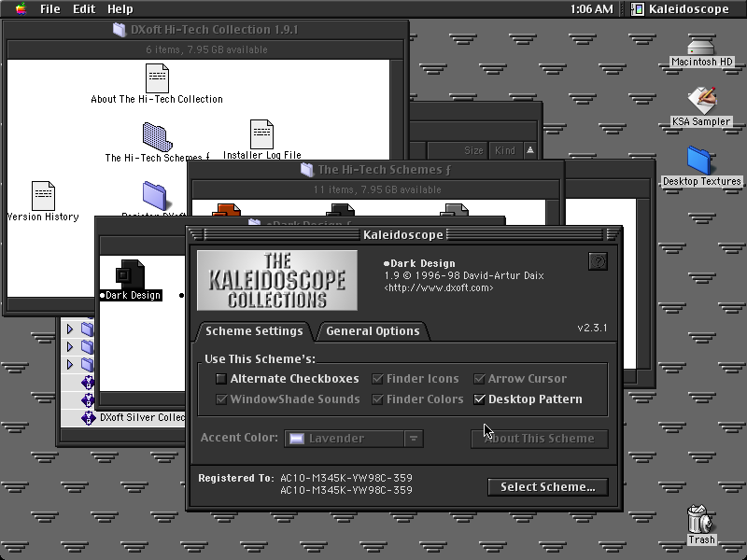
Task: Toggle the sort order triangle beside Kind
Action: point(529,150)
